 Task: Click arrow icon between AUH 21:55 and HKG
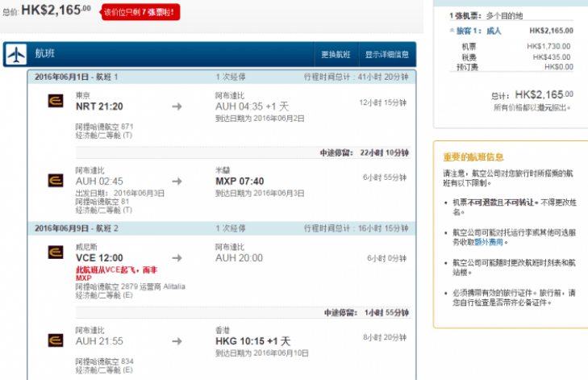(x=177, y=341)
